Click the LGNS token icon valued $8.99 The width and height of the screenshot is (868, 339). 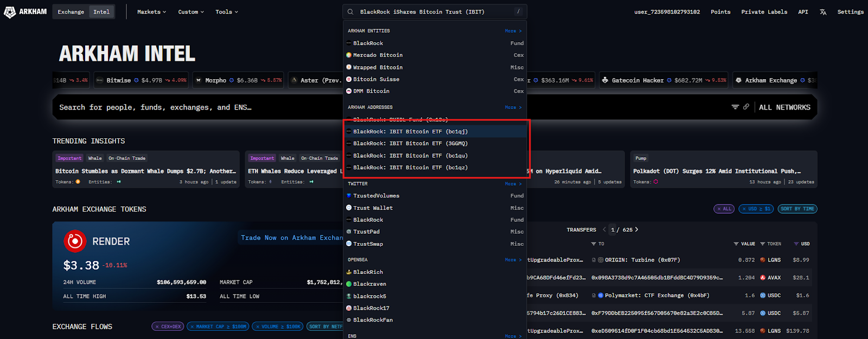click(x=763, y=260)
